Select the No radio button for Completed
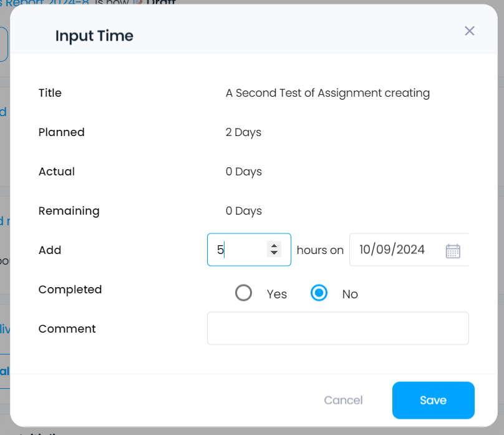 click(x=319, y=293)
